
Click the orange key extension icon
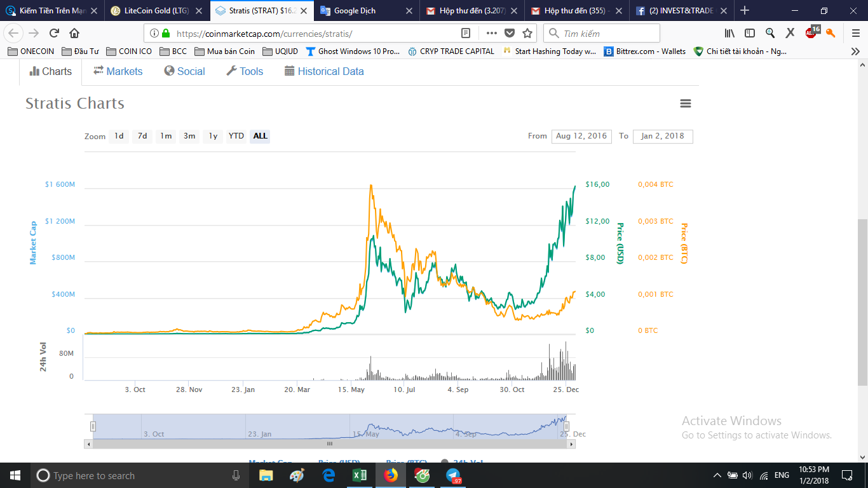[831, 33]
